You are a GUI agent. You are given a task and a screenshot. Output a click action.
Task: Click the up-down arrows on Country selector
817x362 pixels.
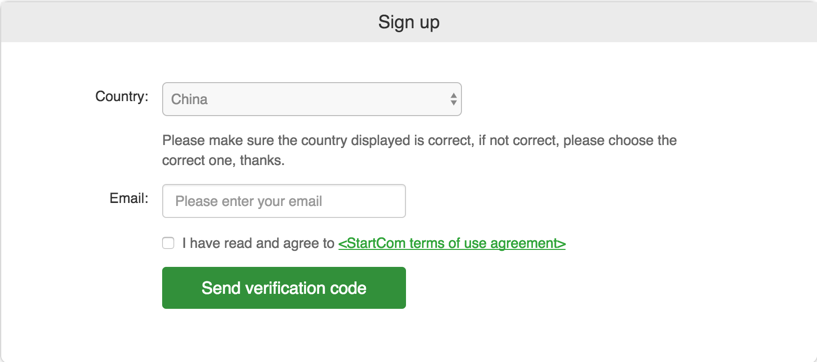point(453,99)
